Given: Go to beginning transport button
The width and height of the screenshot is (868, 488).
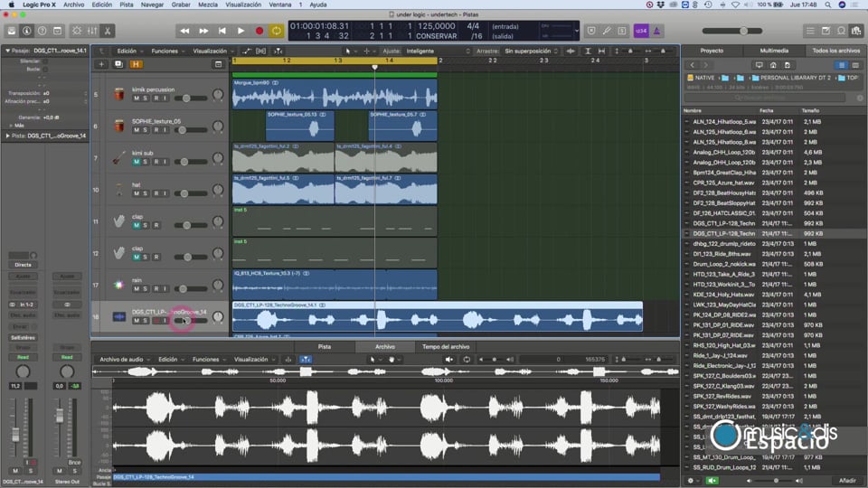Looking at the screenshot, I should (222, 31).
